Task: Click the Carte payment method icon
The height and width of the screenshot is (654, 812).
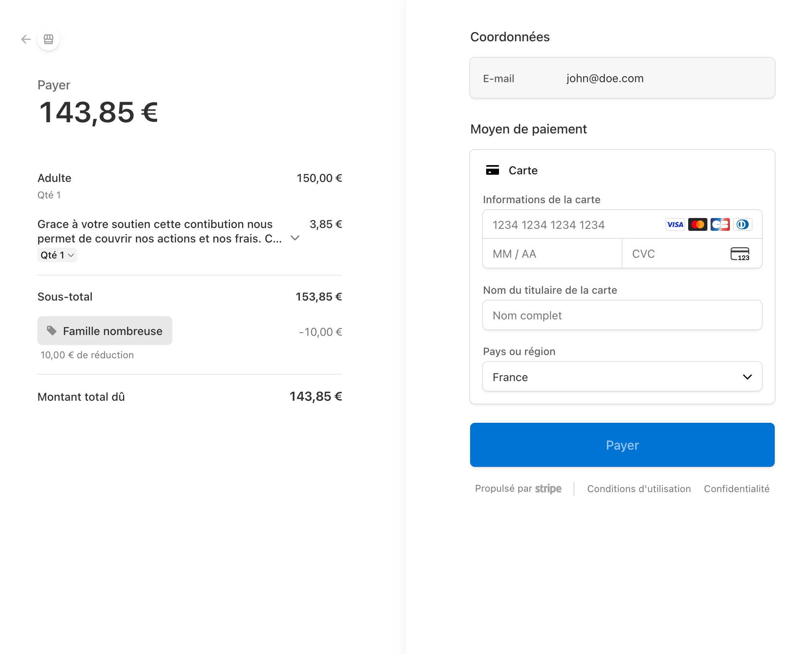Action: pyautogui.click(x=492, y=170)
